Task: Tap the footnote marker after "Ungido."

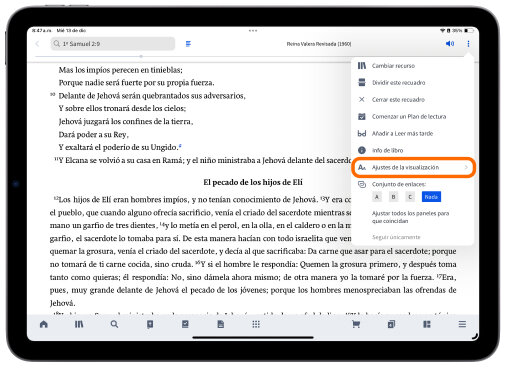Action: point(180,145)
